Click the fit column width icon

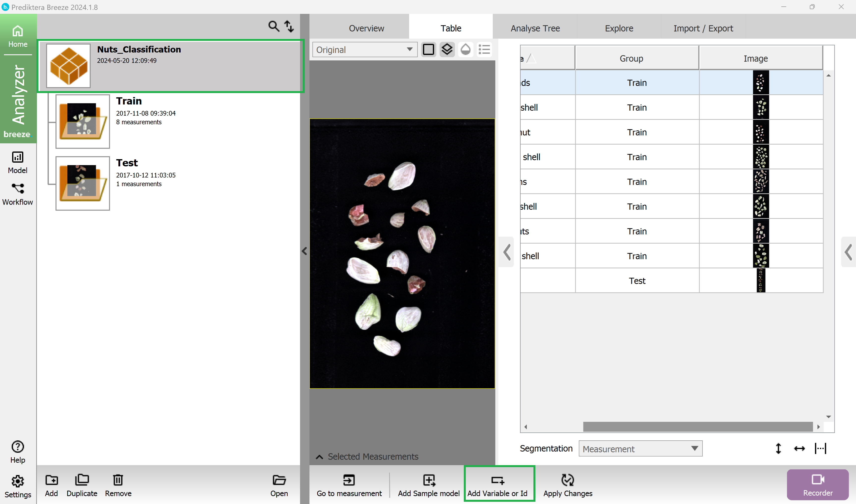[820, 448]
